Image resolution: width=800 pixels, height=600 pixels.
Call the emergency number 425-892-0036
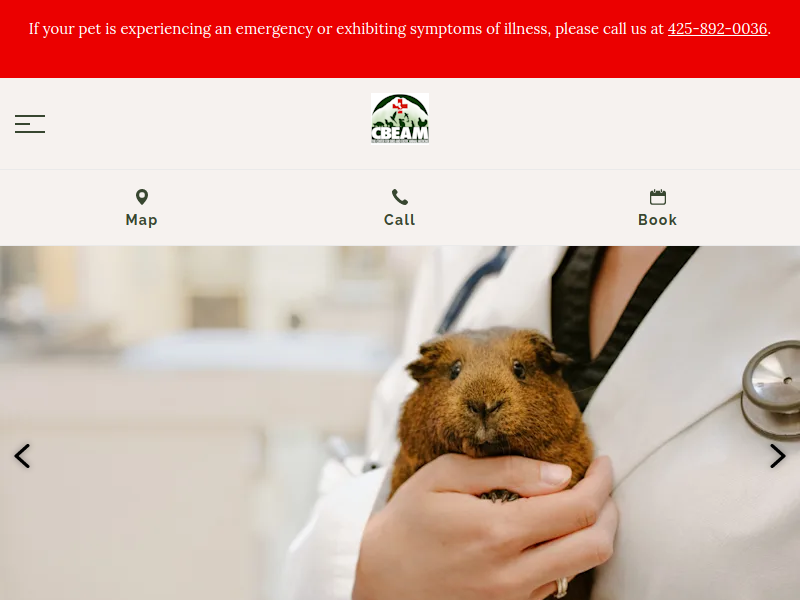[x=717, y=29]
